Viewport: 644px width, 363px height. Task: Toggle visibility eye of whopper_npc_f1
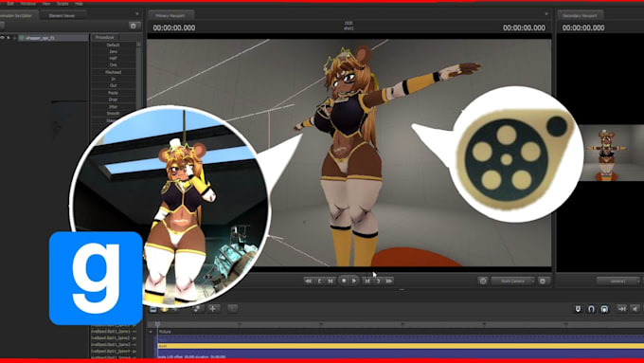pos(3,38)
